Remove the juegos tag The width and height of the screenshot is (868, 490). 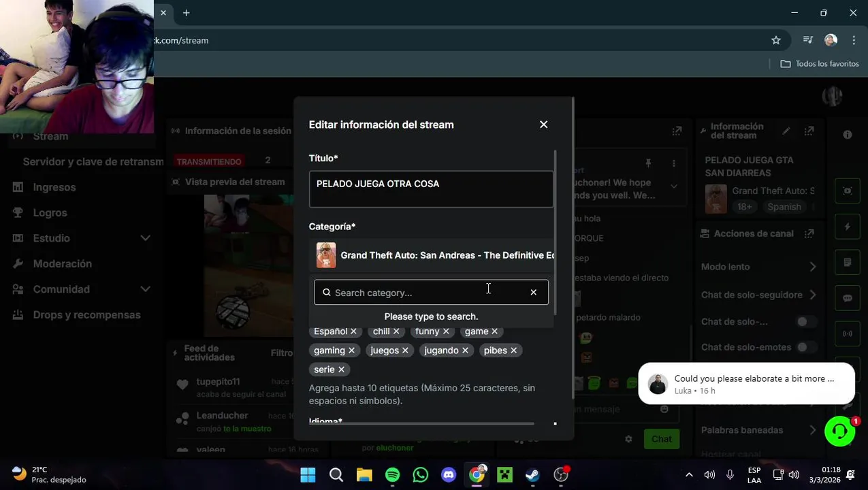[x=405, y=350]
